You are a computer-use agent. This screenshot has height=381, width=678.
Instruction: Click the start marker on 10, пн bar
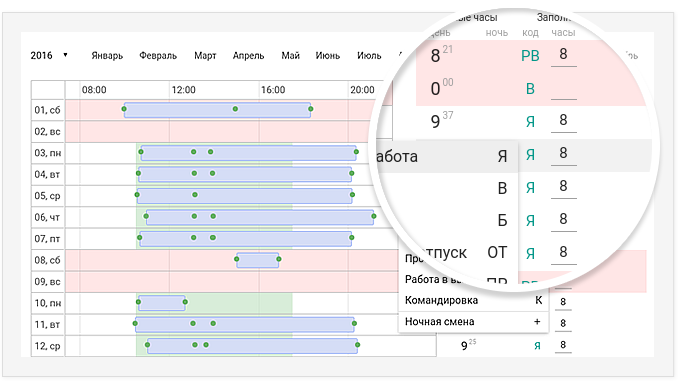coord(138,302)
